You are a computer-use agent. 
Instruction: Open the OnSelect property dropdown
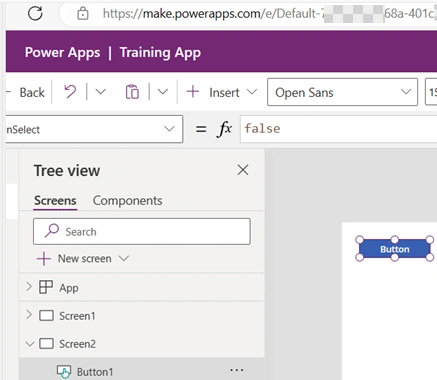(94, 129)
